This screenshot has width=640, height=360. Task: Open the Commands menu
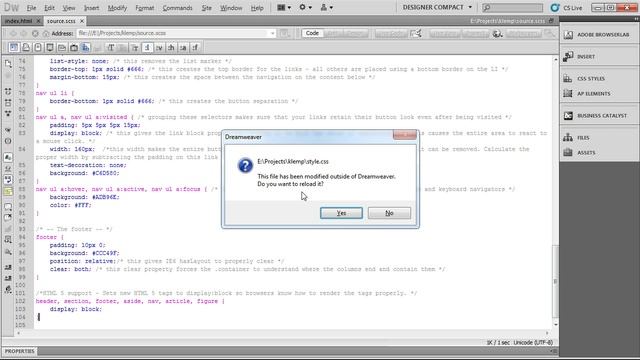[x=177, y=8]
